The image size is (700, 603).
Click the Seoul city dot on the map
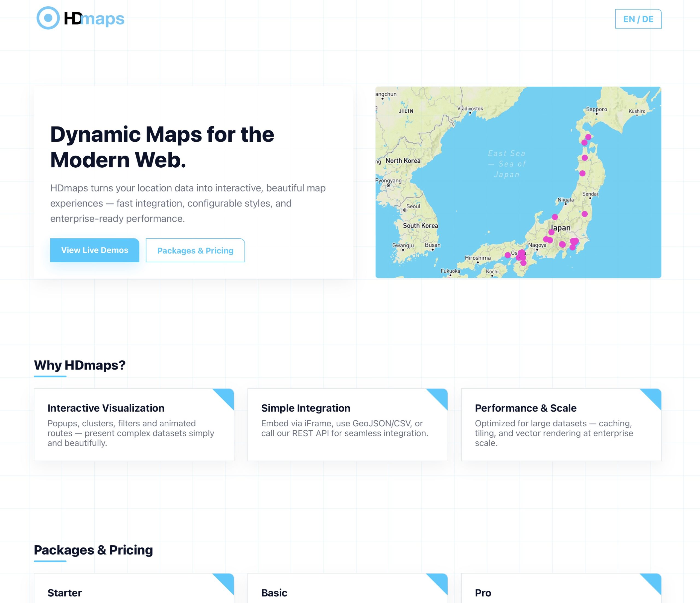pyautogui.click(x=405, y=210)
